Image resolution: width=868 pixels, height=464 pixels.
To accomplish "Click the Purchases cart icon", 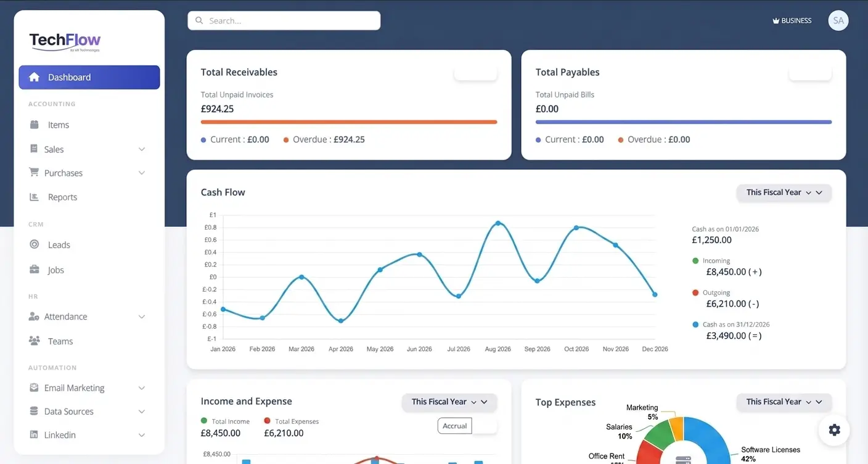I will click(x=34, y=173).
